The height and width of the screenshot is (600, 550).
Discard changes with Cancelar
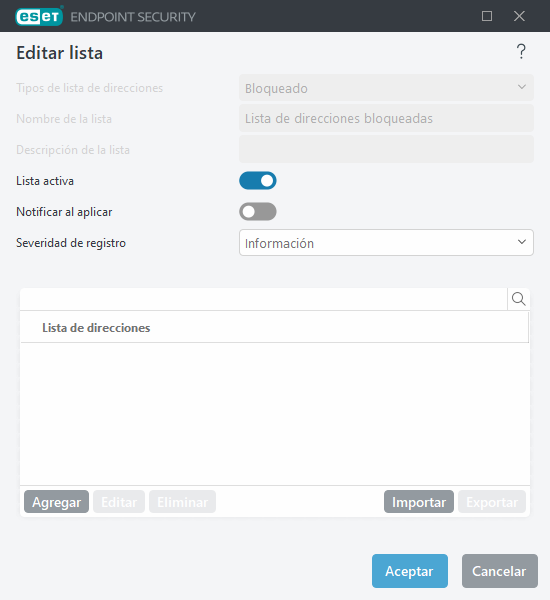click(499, 571)
